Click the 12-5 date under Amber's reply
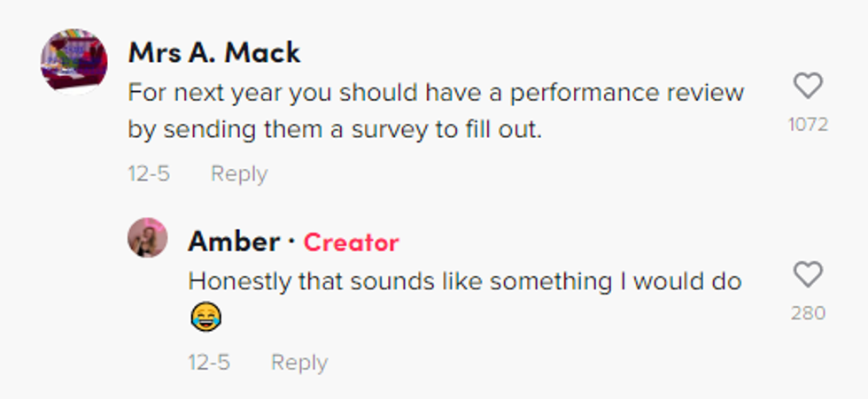Screen dimensions: 868x399 click(208, 362)
